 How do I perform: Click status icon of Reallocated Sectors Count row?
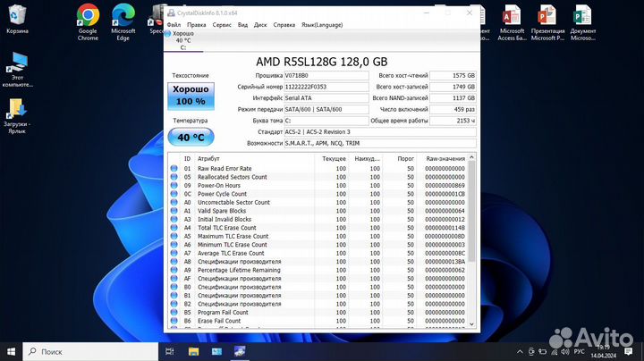click(174, 177)
